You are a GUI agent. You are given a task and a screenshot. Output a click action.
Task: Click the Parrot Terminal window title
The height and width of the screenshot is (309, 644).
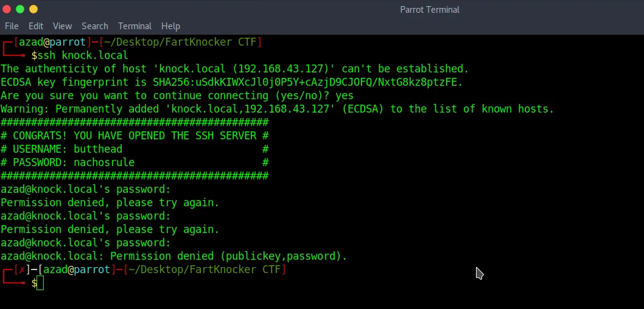[430, 10]
